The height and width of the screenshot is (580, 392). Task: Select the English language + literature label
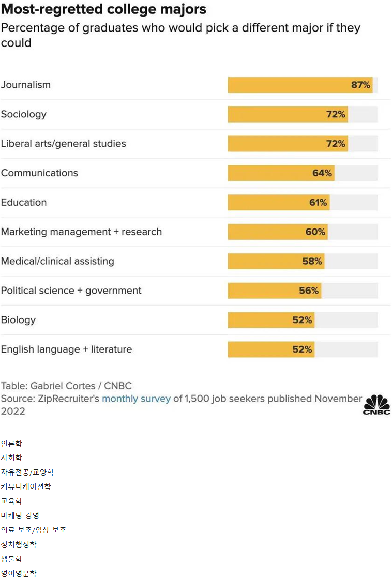pyautogui.click(x=66, y=349)
